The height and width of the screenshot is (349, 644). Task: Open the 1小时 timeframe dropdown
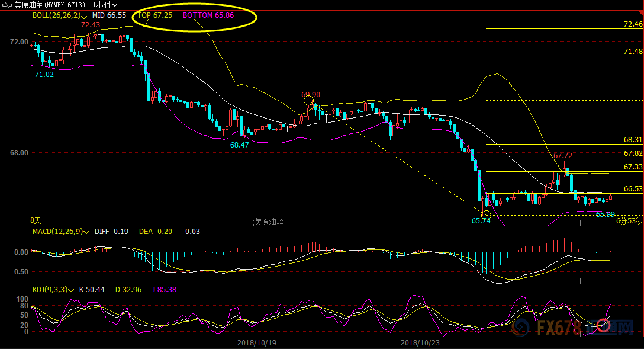point(105,5)
